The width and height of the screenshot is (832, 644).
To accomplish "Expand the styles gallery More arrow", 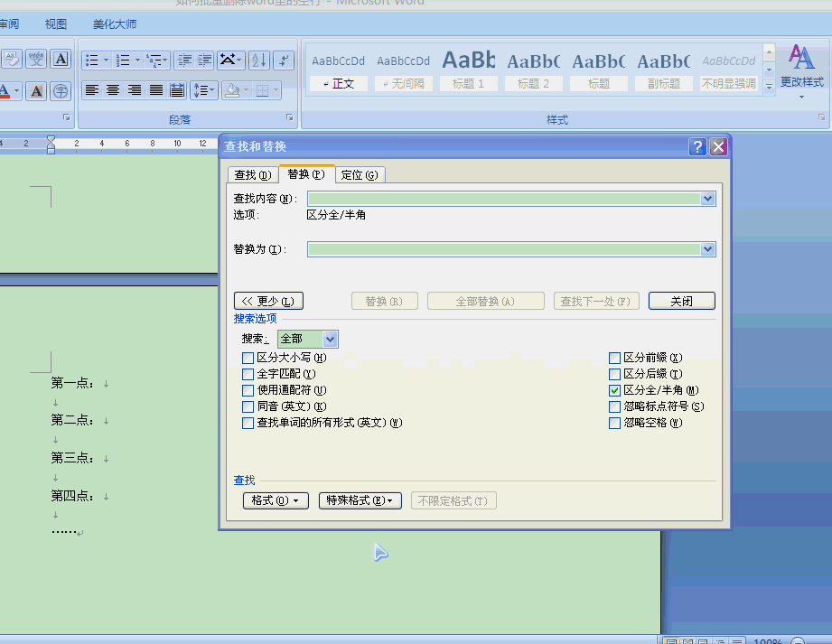I will click(769, 88).
